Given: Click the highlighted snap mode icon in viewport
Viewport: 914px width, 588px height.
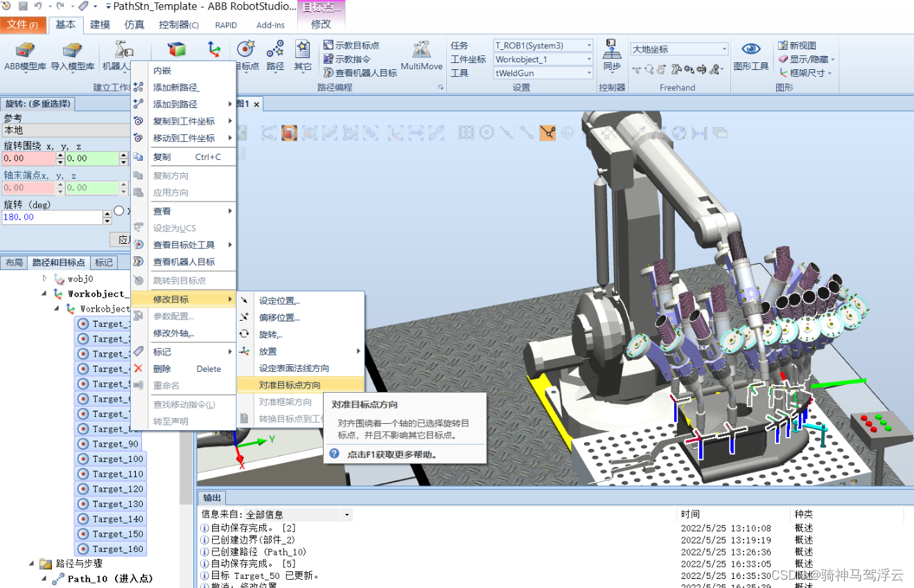Looking at the screenshot, I should point(547,132).
